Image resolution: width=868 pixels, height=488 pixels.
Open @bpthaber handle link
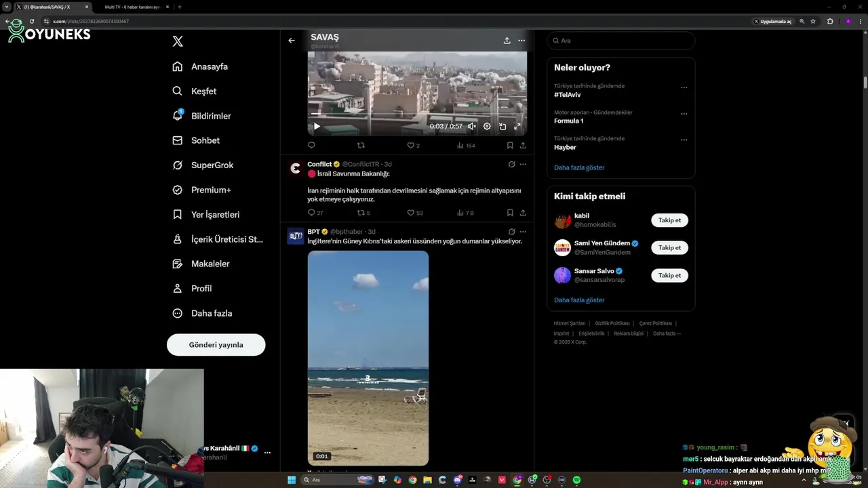(x=347, y=232)
